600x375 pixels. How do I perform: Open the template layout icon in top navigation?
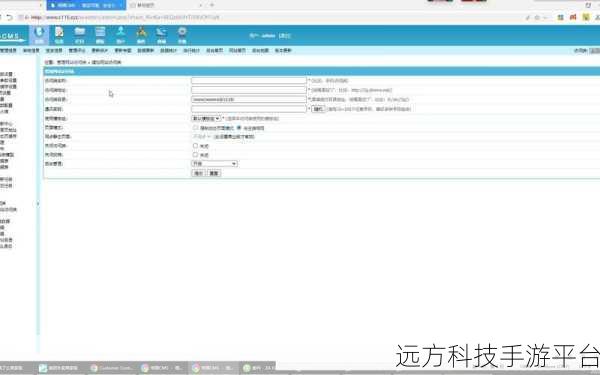click(100, 35)
